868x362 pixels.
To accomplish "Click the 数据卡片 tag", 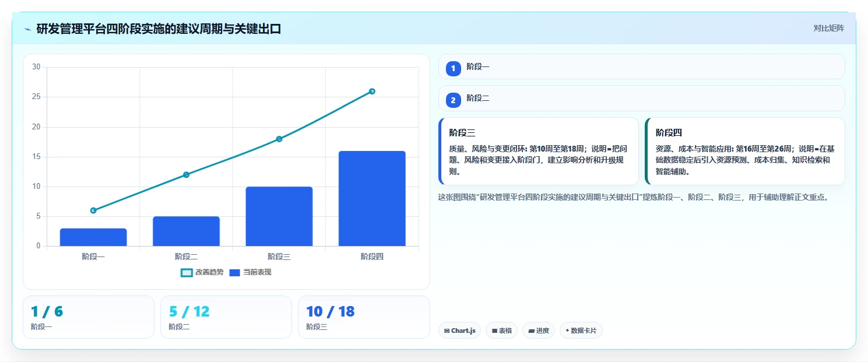I will click(x=581, y=331).
